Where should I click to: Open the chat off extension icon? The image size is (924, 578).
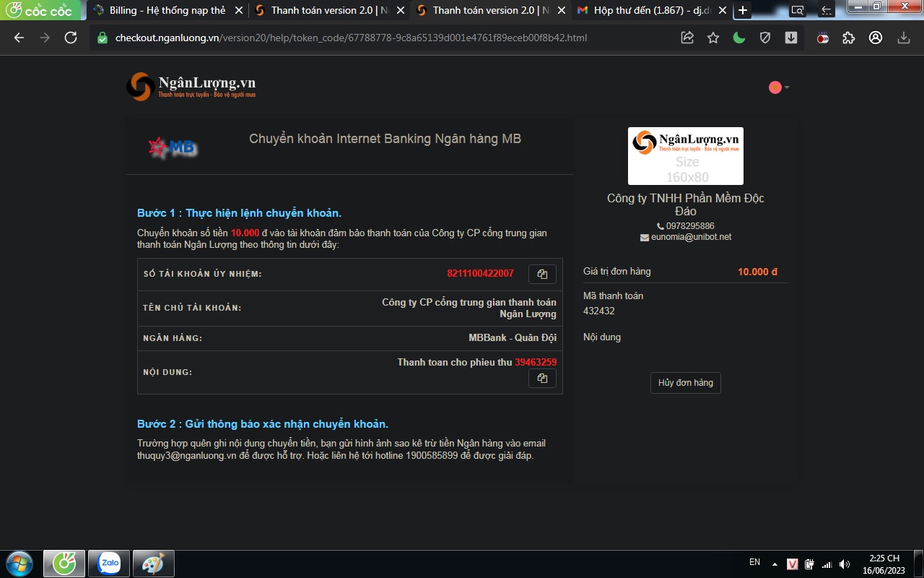(x=823, y=38)
